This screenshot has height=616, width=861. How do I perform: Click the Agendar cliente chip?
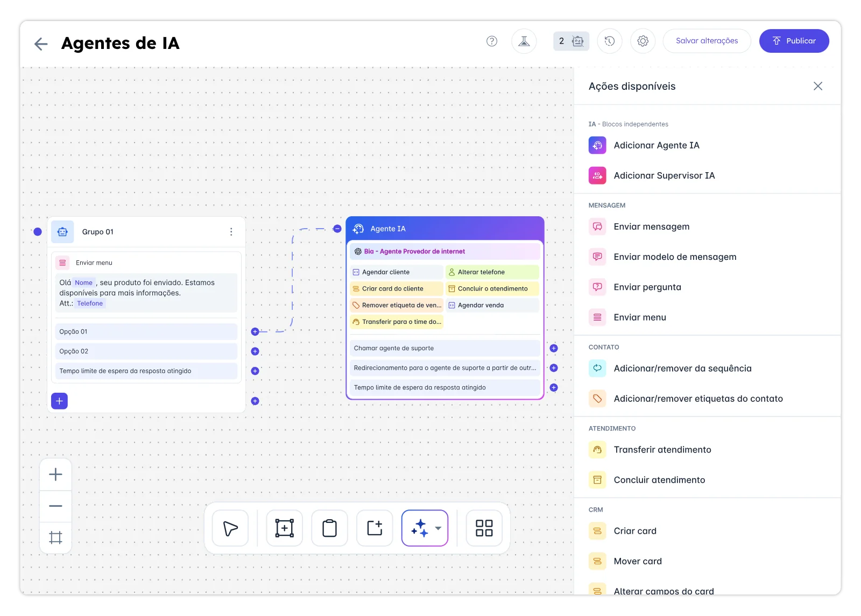pyautogui.click(x=397, y=272)
